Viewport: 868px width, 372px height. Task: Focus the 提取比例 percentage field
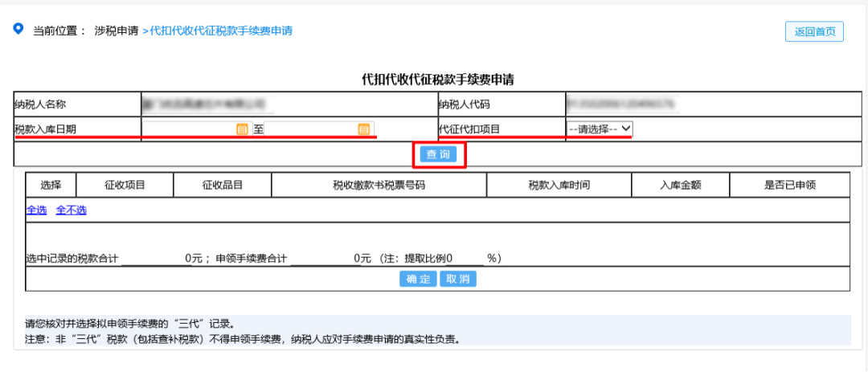[465, 259]
